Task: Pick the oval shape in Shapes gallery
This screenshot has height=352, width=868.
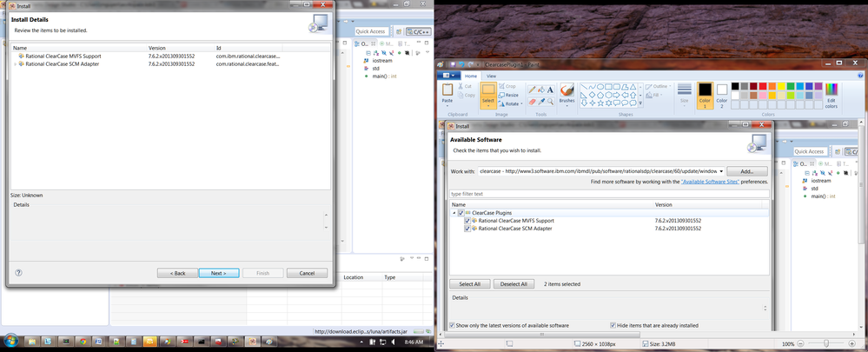Action: point(600,87)
